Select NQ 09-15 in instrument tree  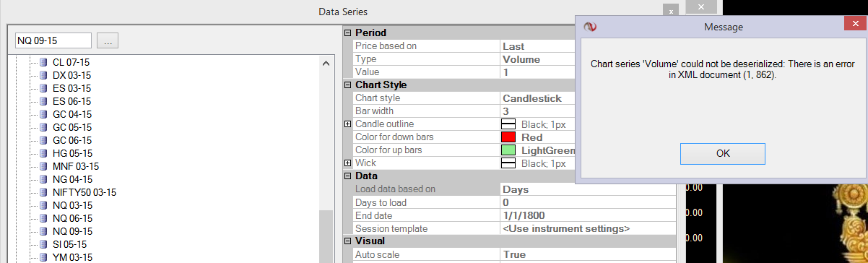point(72,232)
